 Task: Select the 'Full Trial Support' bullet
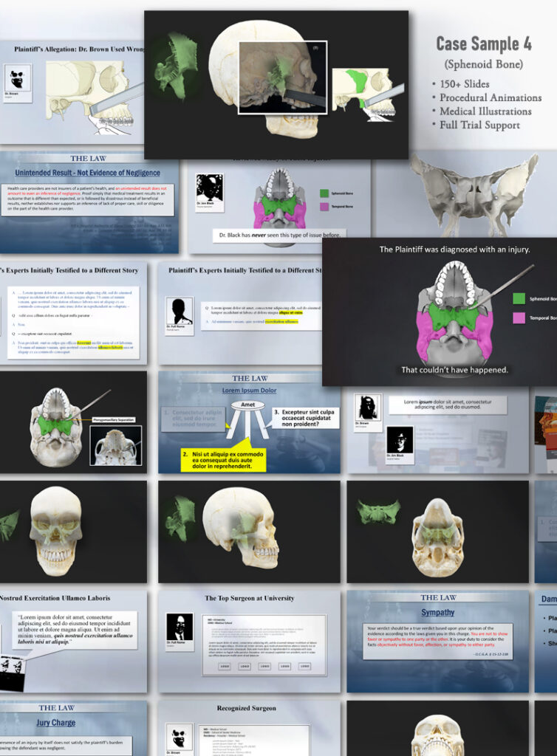[479, 125]
